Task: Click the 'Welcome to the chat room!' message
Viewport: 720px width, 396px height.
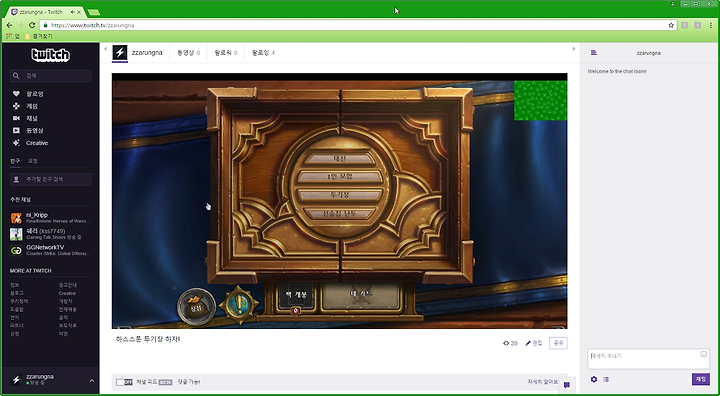Action: pyautogui.click(x=617, y=72)
